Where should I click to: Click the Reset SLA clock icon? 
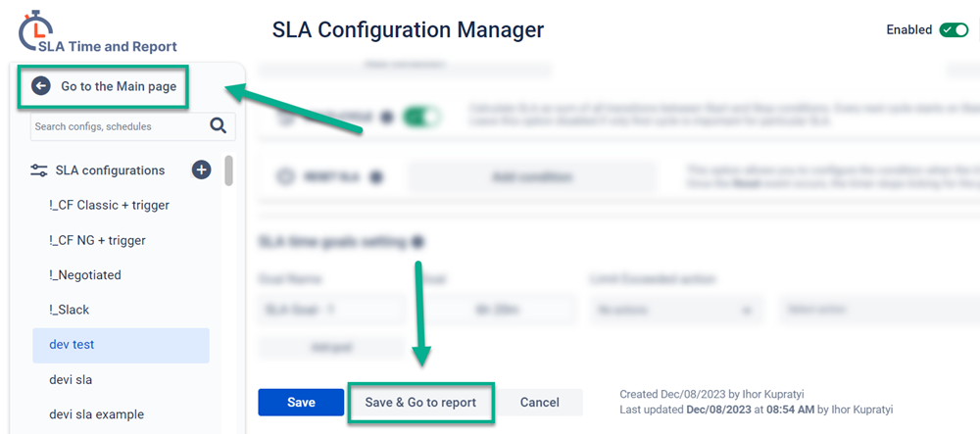point(286,177)
